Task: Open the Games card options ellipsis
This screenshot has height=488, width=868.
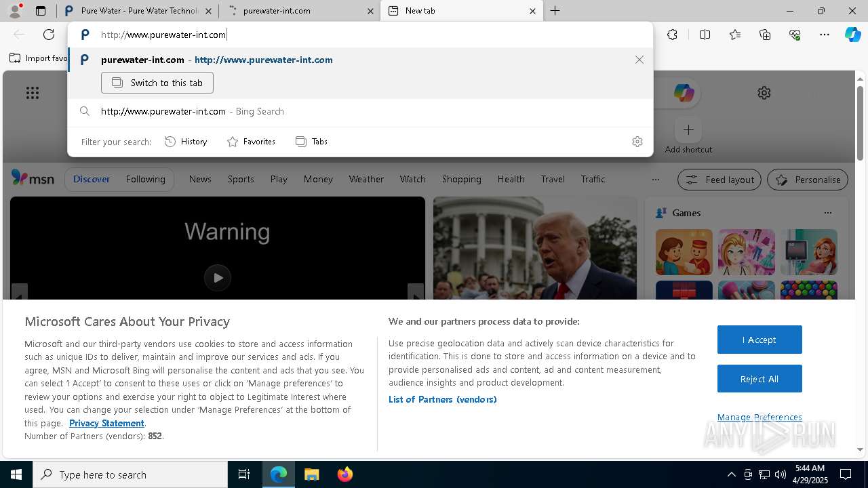Action: (x=828, y=213)
